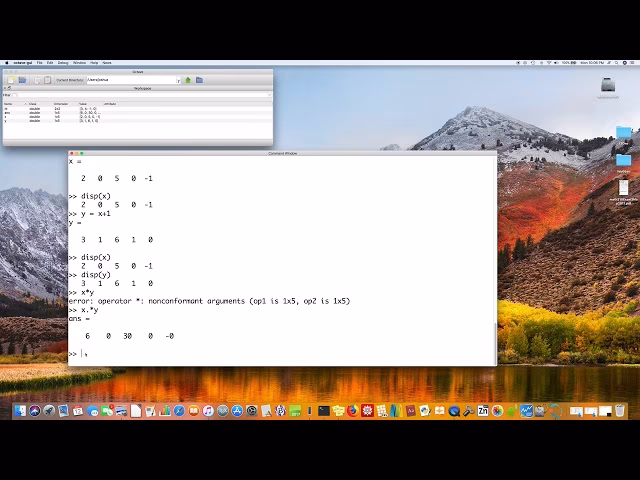640x480 pixels.
Task: Open Safari from the dock
Action: click(179, 411)
